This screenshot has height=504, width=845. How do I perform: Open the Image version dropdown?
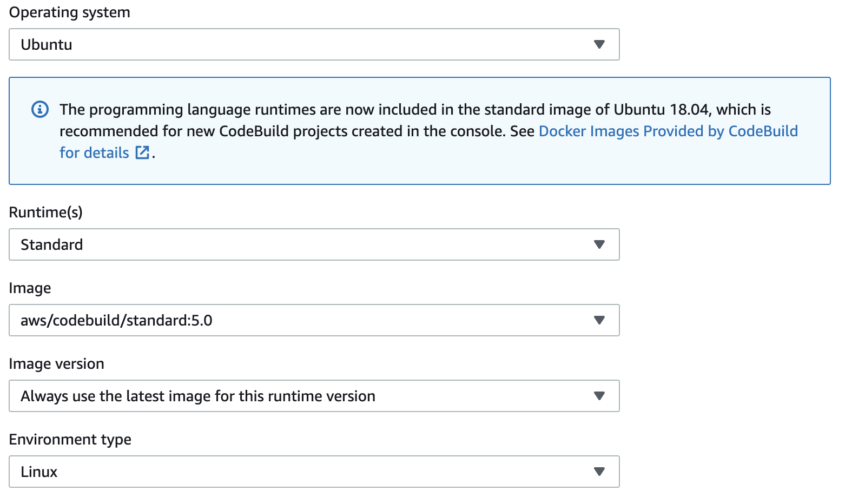click(x=314, y=396)
